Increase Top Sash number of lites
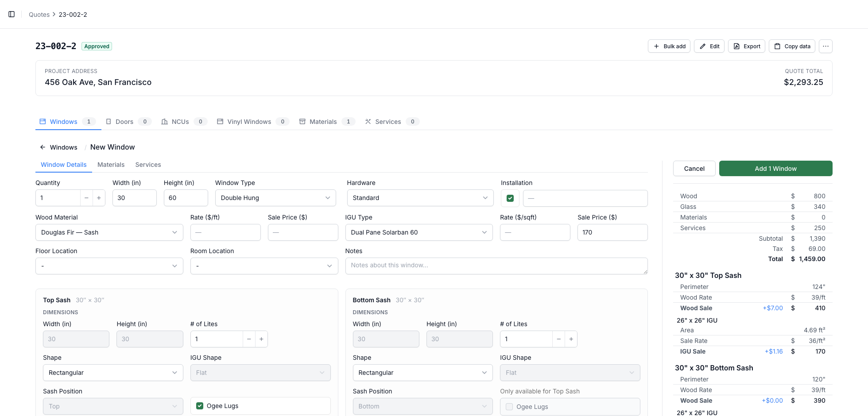This screenshot has width=868, height=416. point(261,339)
